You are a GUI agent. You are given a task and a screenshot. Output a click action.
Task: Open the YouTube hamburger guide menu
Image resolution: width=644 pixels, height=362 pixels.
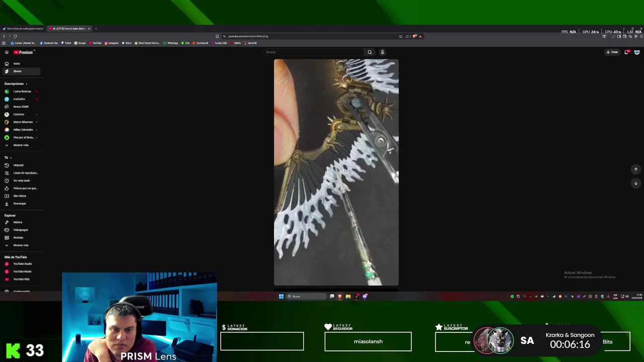(7, 52)
